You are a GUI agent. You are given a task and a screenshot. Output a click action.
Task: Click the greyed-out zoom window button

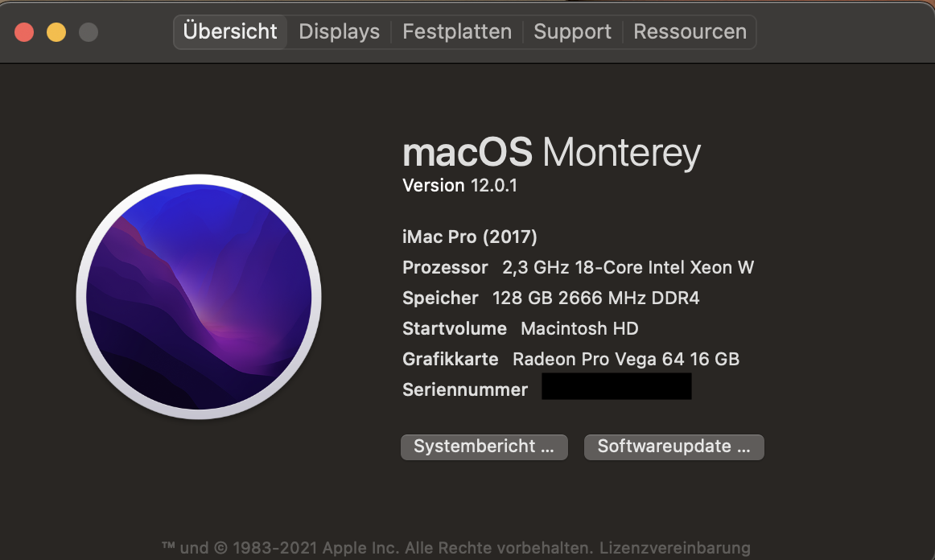pyautogui.click(x=88, y=32)
